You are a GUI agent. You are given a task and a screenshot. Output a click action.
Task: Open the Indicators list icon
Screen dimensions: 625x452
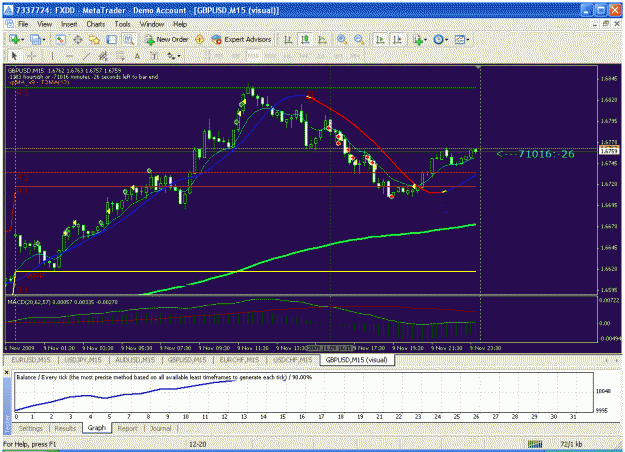pos(417,39)
